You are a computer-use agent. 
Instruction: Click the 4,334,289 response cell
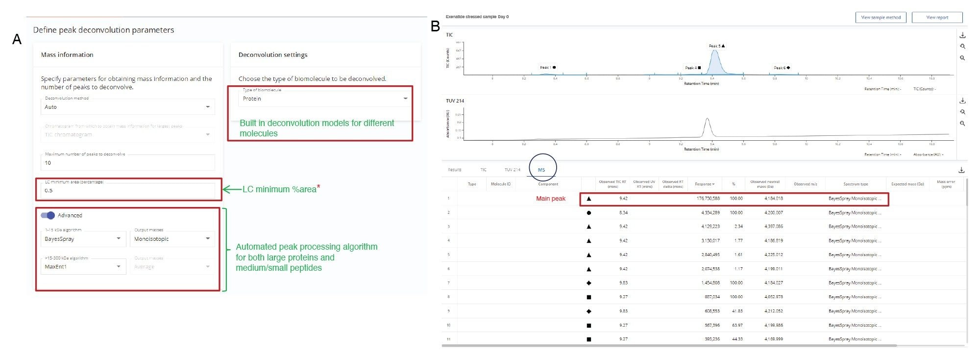pos(710,213)
